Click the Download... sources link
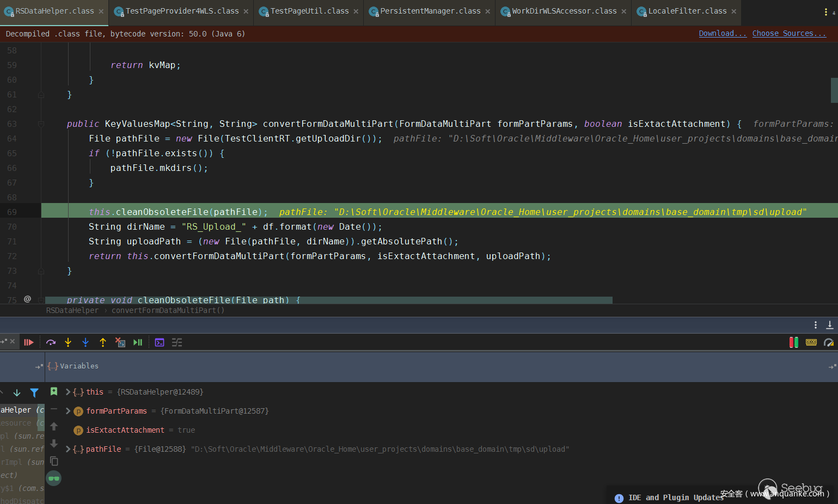 point(722,34)
